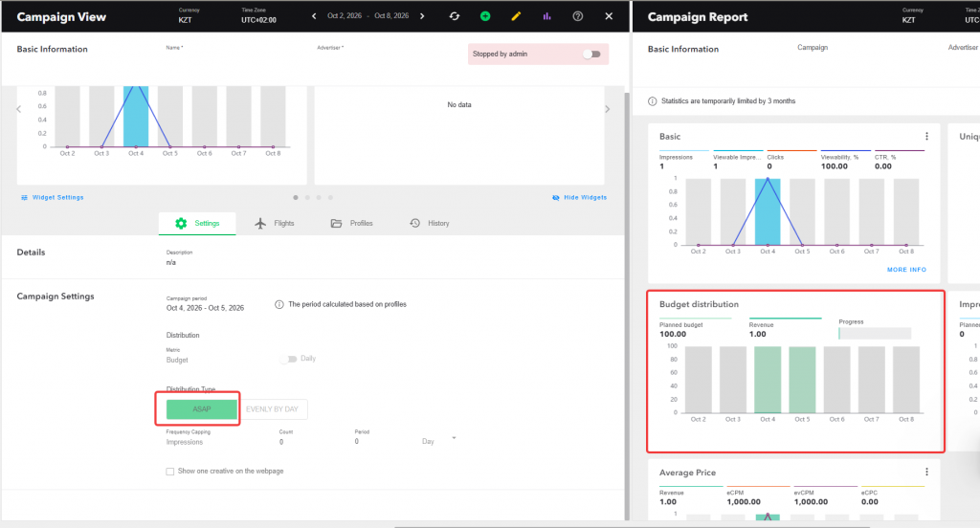Viewport: 980px width, 528px height.
Task: Click MORE INFO in Basic widget
Action: point(907,270)
